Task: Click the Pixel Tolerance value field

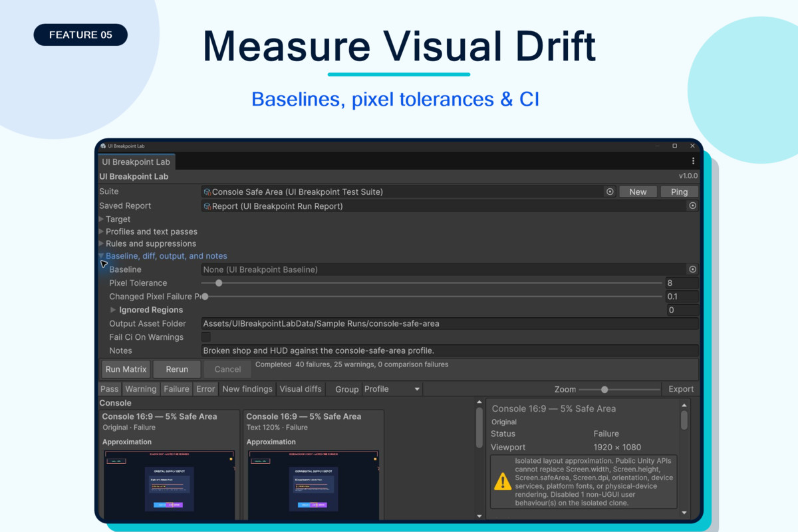Action: (682, 283)
